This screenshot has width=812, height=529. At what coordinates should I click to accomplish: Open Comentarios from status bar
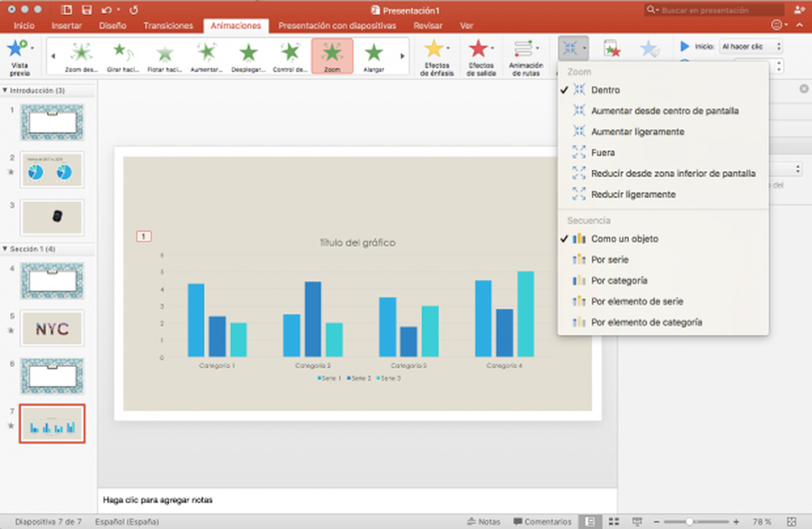coord(542,522)
